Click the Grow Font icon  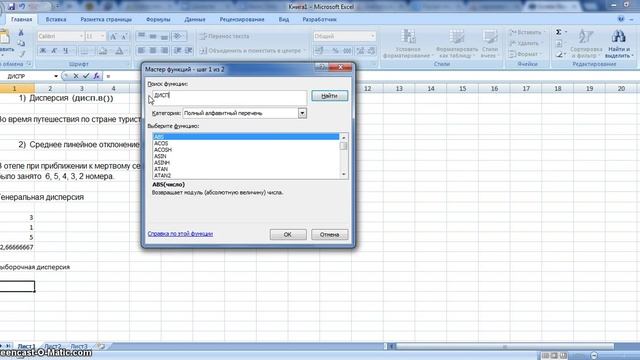click(113, 36)
